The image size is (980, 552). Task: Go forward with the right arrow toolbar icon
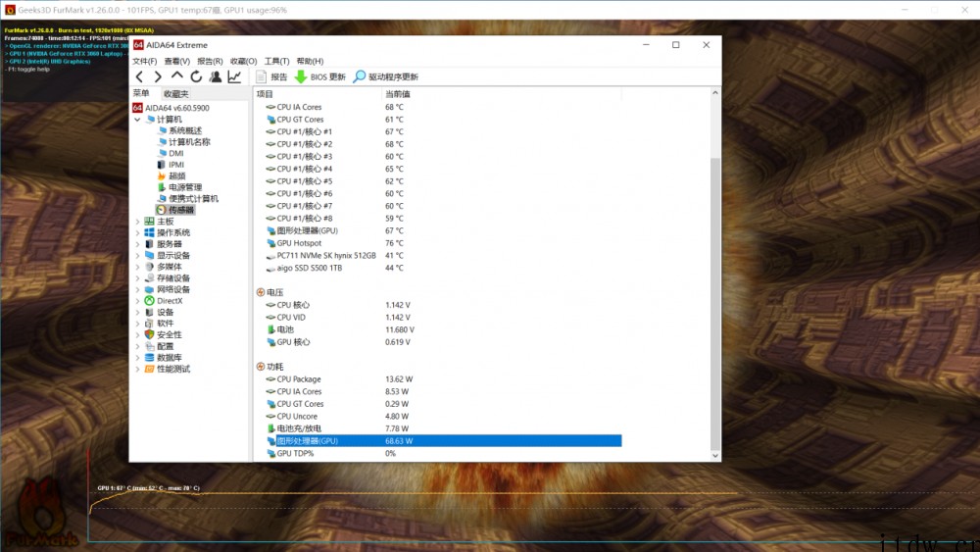tap(158, 76)
